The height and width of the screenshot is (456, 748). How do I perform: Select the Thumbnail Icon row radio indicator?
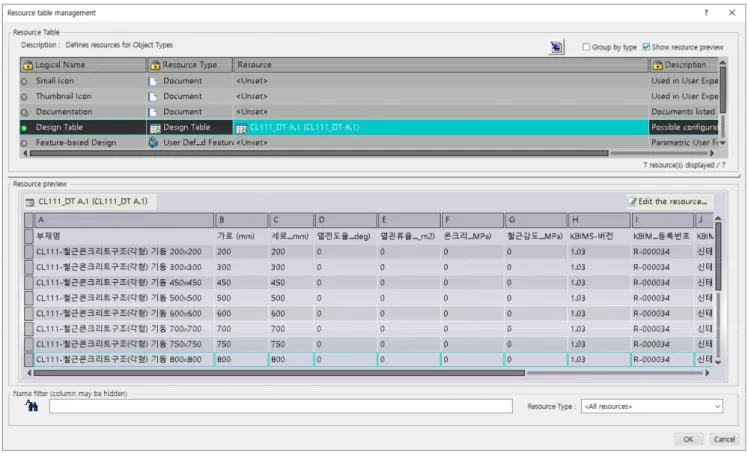[x=24, y=97]
